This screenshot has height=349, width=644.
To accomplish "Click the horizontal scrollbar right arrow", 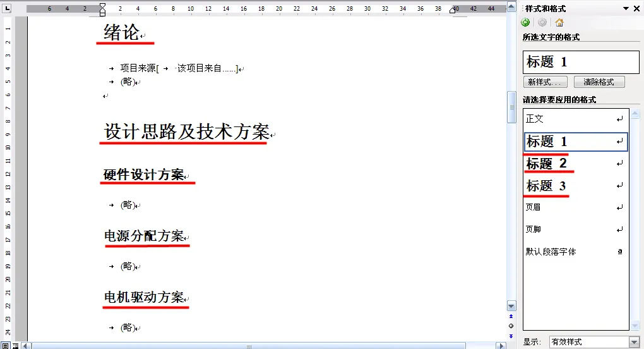I will [501, 346].
